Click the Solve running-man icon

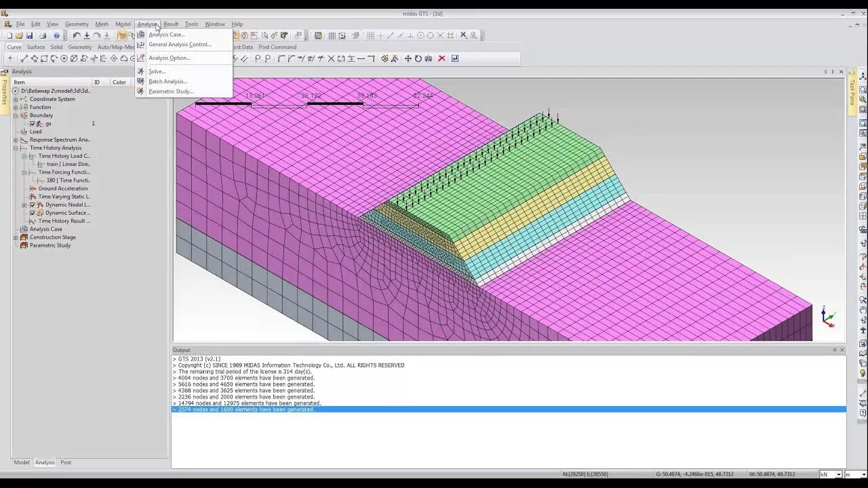[x=141, y=71]
